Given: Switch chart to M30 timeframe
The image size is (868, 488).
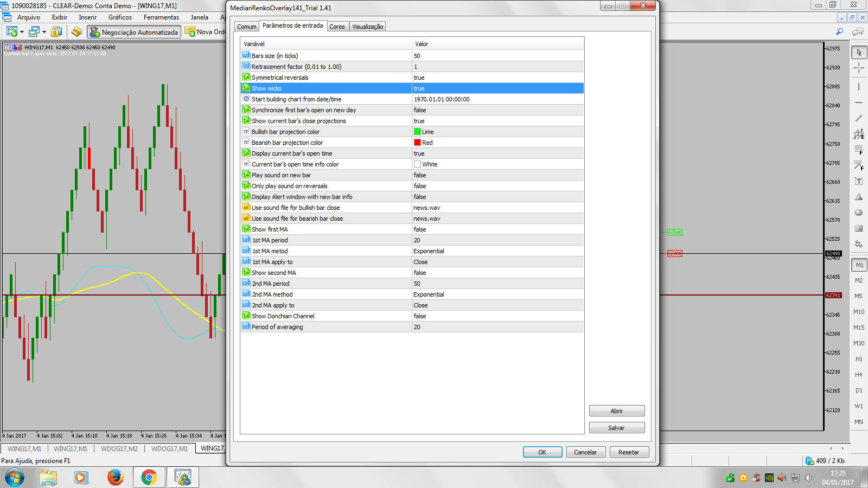Looking at the screenshot, I should click(859, 343).
